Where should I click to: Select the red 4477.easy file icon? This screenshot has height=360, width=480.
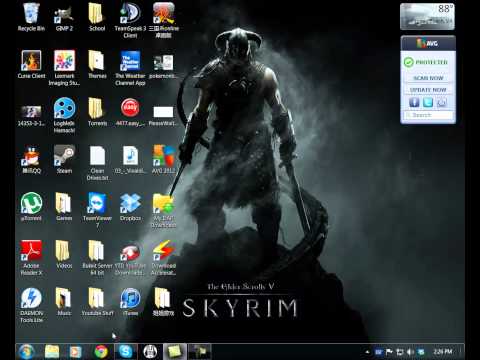point(130,112)
